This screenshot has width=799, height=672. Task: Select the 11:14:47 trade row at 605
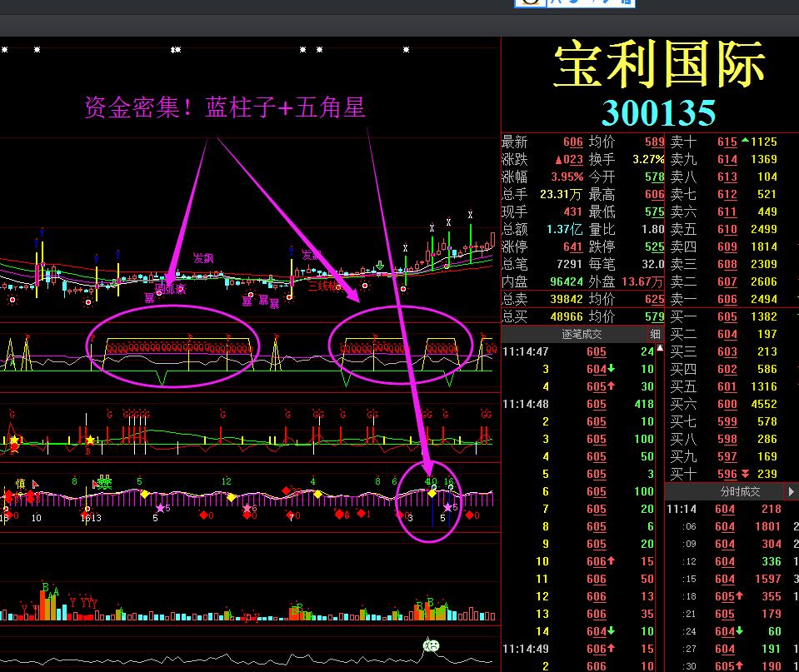[578, 351]
